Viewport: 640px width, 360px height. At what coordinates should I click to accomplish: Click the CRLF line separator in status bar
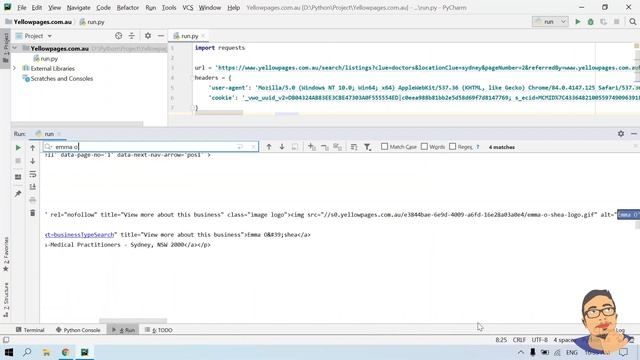tap(519, 340)
